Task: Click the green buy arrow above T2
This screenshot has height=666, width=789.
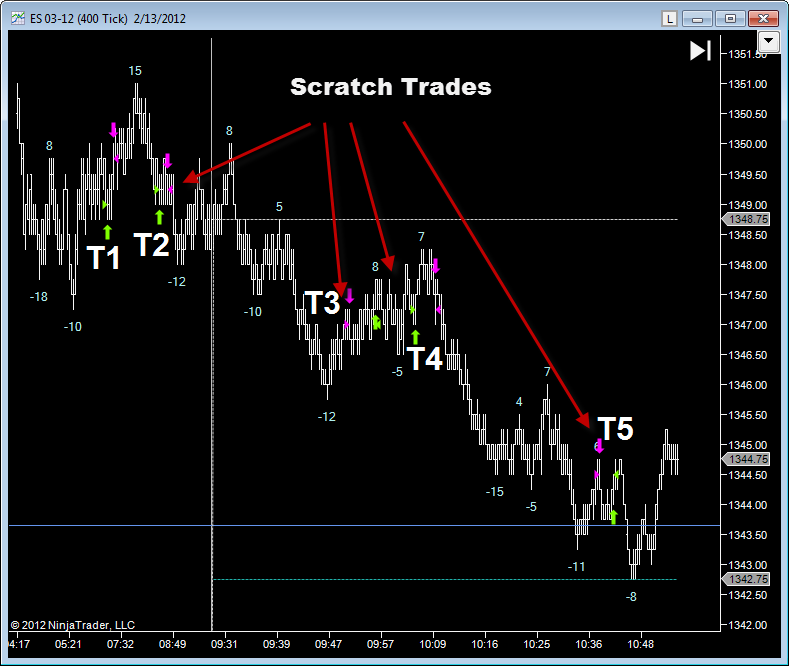Action: (160, 217)
